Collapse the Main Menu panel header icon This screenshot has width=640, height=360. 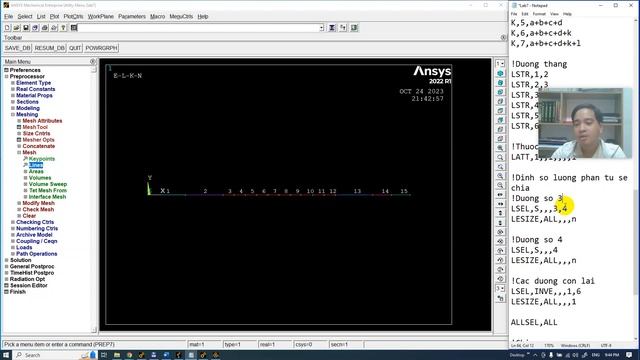[x=93, y=62]
